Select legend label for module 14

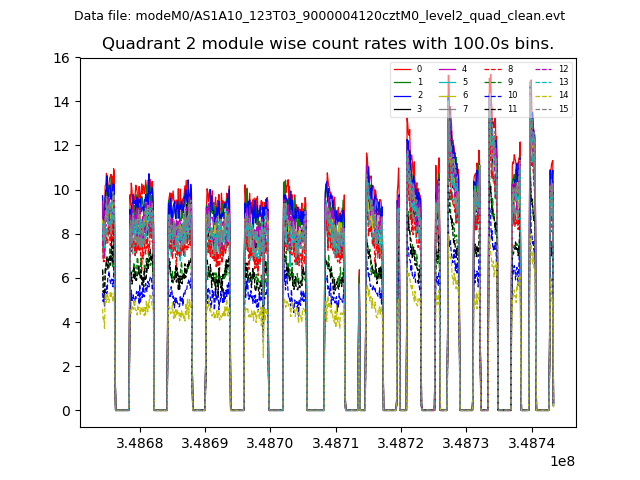(564, 95)
